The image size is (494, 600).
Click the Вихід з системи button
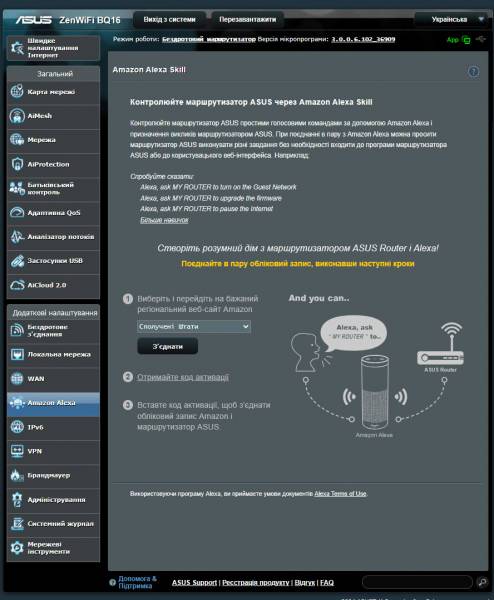pos(169,19)
